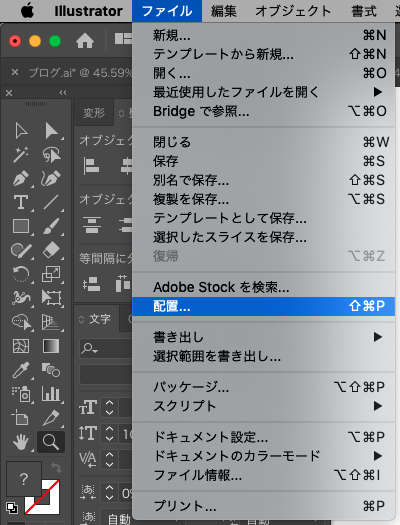Select the Zoom magnifier tool

pos(51,442)
